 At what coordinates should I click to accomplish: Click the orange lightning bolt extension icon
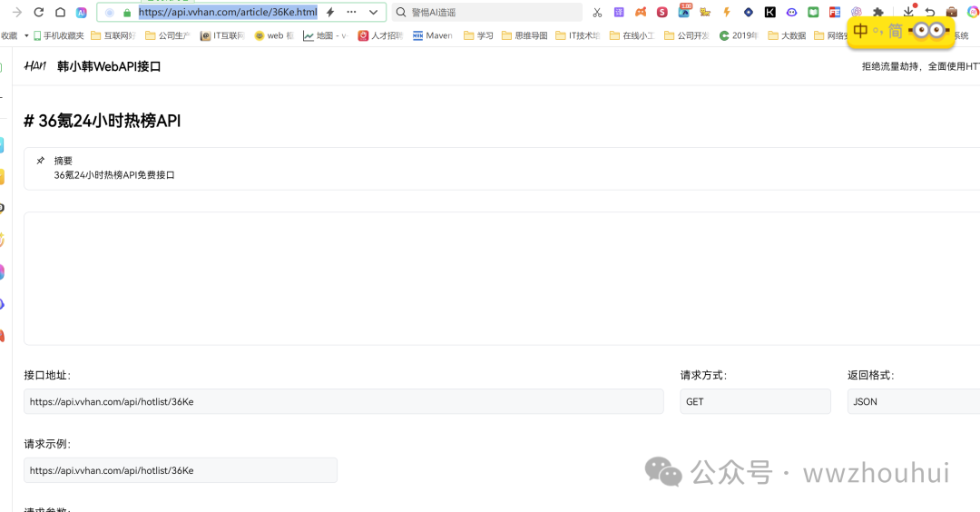726,12
